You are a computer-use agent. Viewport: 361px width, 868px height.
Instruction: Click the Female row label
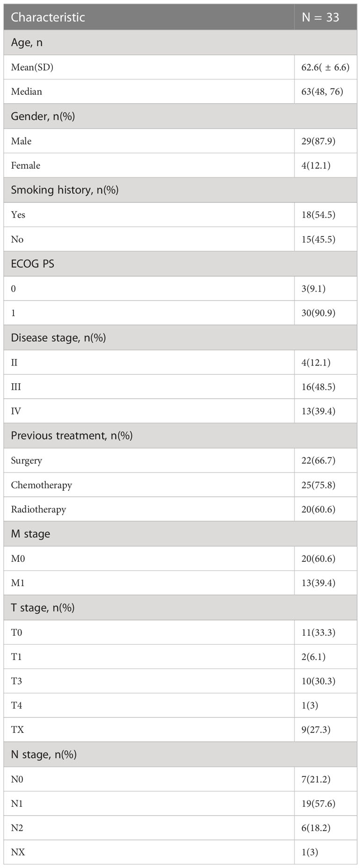(x=26, y=165)
